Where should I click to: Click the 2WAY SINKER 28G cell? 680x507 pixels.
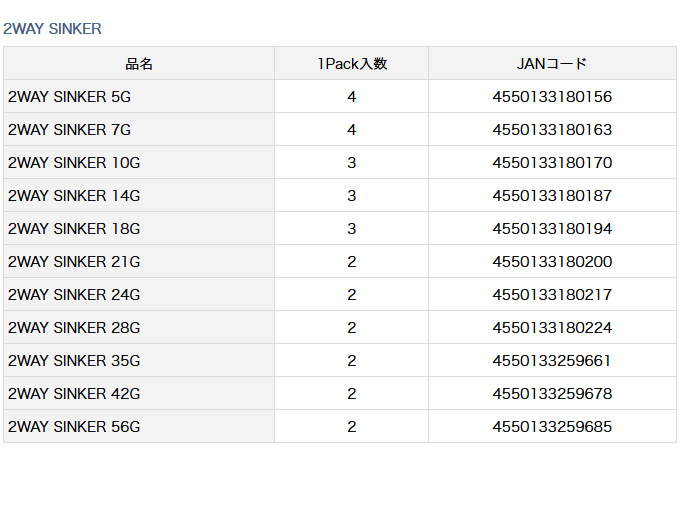(73, 328)
